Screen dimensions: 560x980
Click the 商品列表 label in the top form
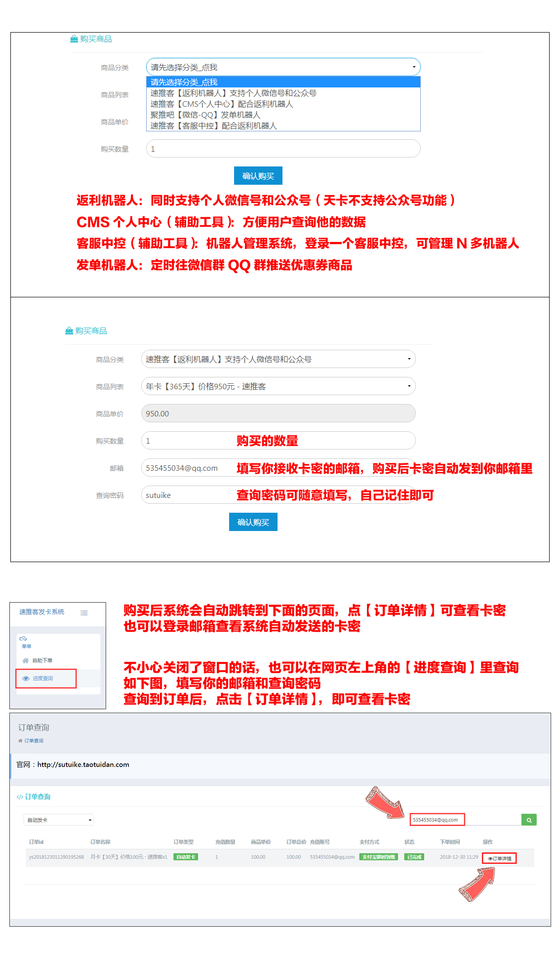tap(115, 95)
